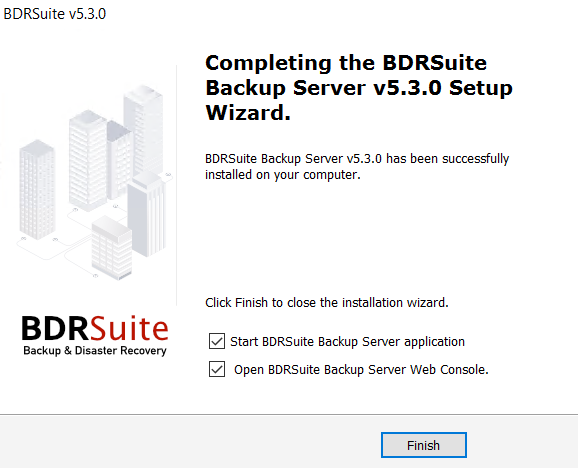Click the "Open BDRSuite Backup Server Web Console" label
This screenshot has height=468, width=578.
point(361,370)
